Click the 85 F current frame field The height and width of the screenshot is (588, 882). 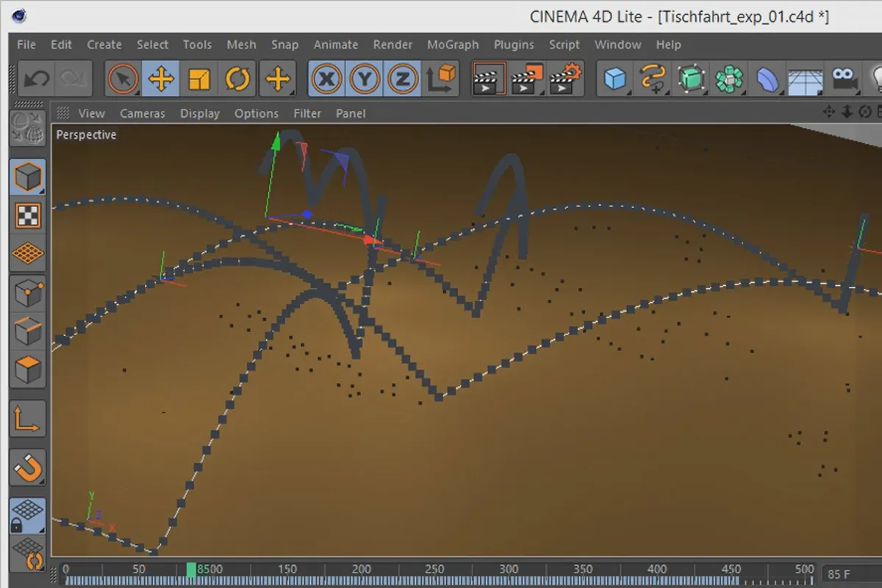click(852, 573)
